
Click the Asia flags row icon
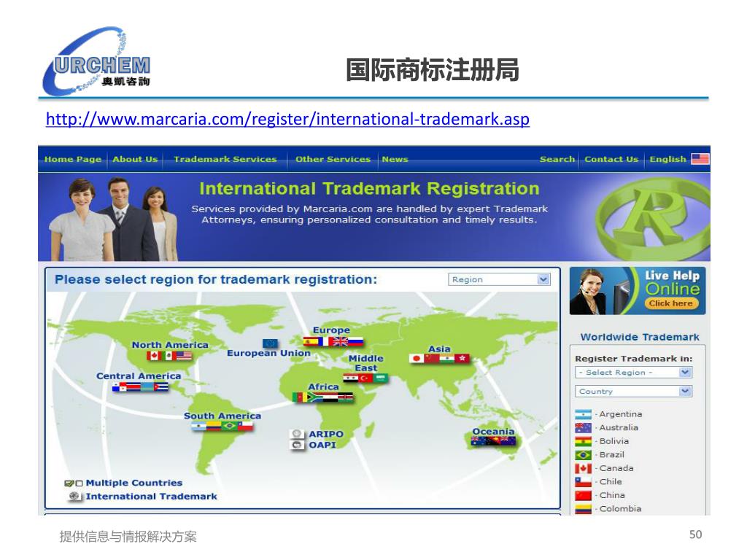440,359
